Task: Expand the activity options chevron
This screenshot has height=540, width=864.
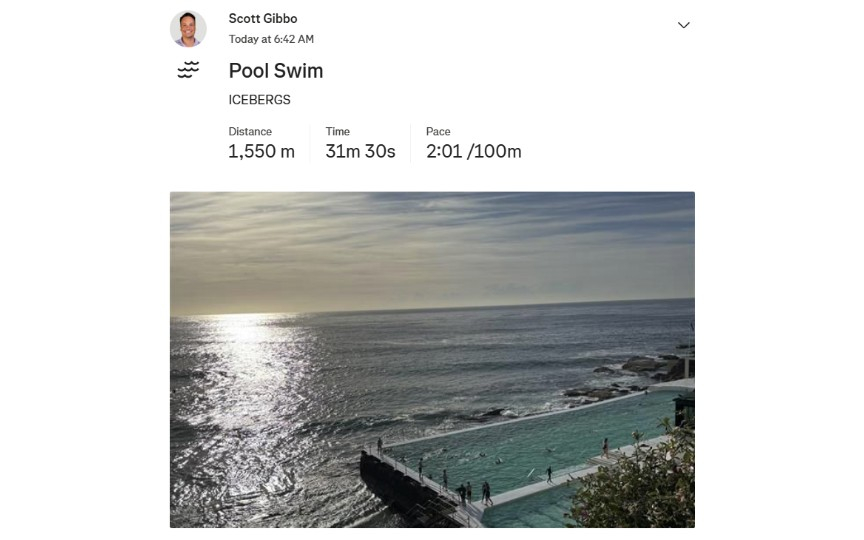Action: pos(684,25)
